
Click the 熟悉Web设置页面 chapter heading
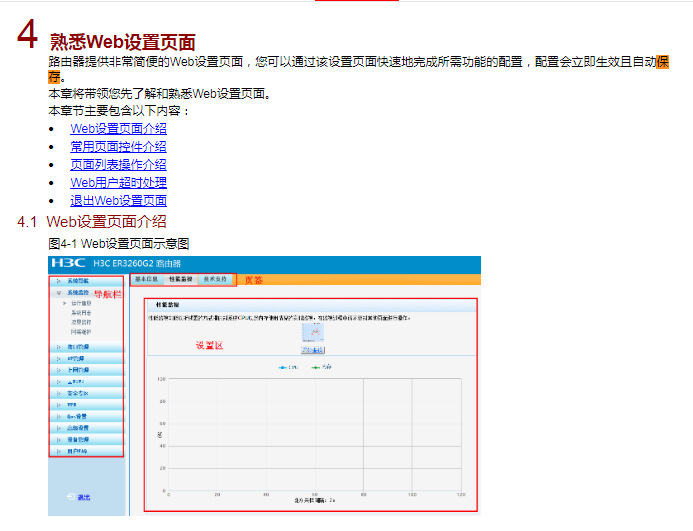pos(122,42)
